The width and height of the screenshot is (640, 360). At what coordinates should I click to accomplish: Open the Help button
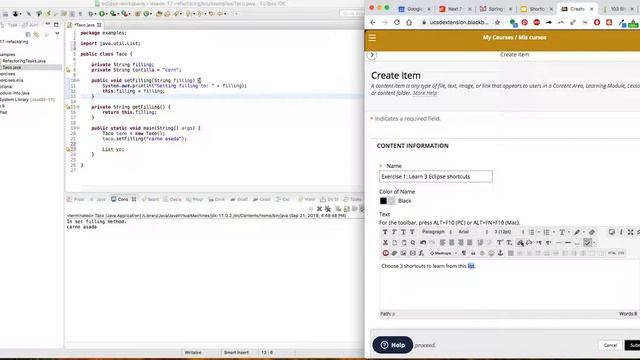(x=393, y=345)
